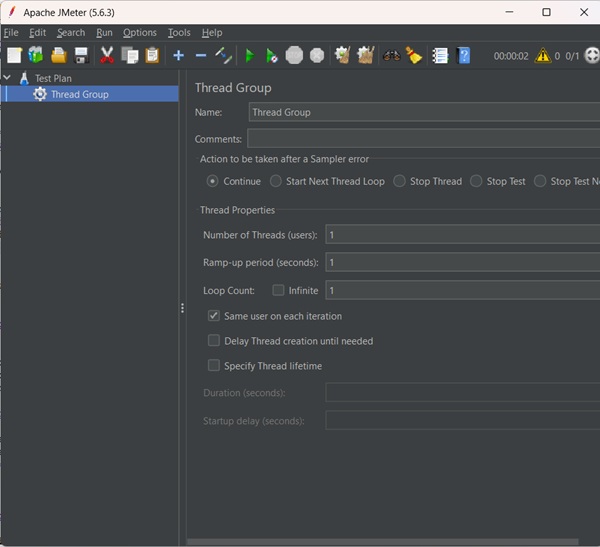Start the test with green play button
The height and width of the screenshot is (547, 600).
point(249,55)
